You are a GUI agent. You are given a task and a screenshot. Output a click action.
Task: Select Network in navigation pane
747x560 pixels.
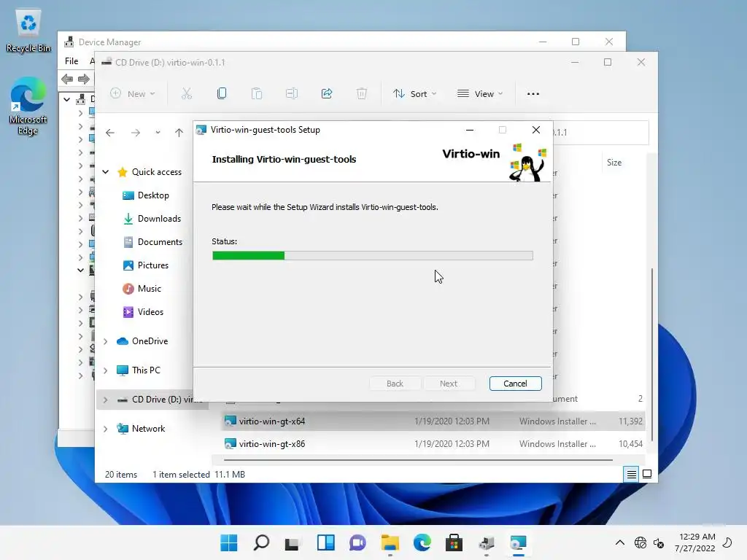pyautogui.click(x=141, y=429)
